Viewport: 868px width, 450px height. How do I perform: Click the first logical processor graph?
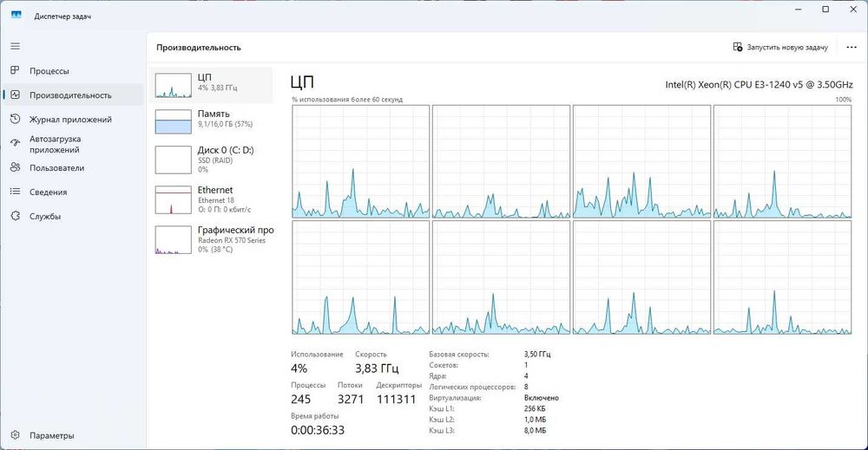(x=360, y=161)
